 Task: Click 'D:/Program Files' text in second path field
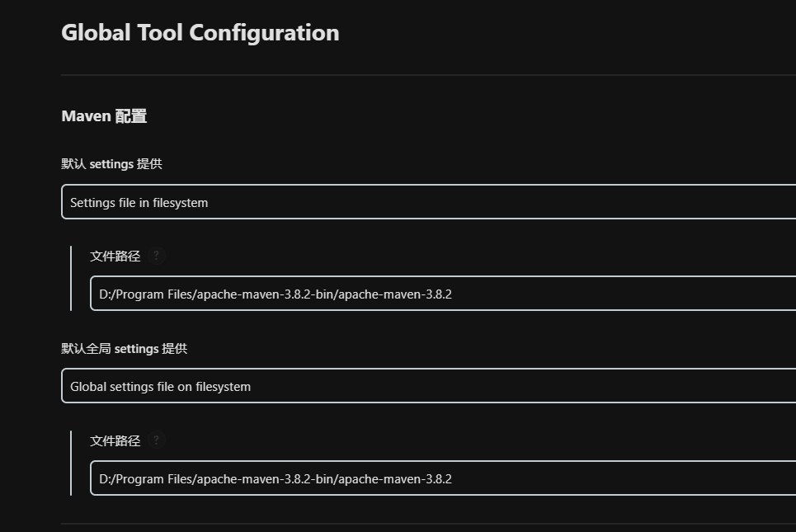click(x=145, y=479)
